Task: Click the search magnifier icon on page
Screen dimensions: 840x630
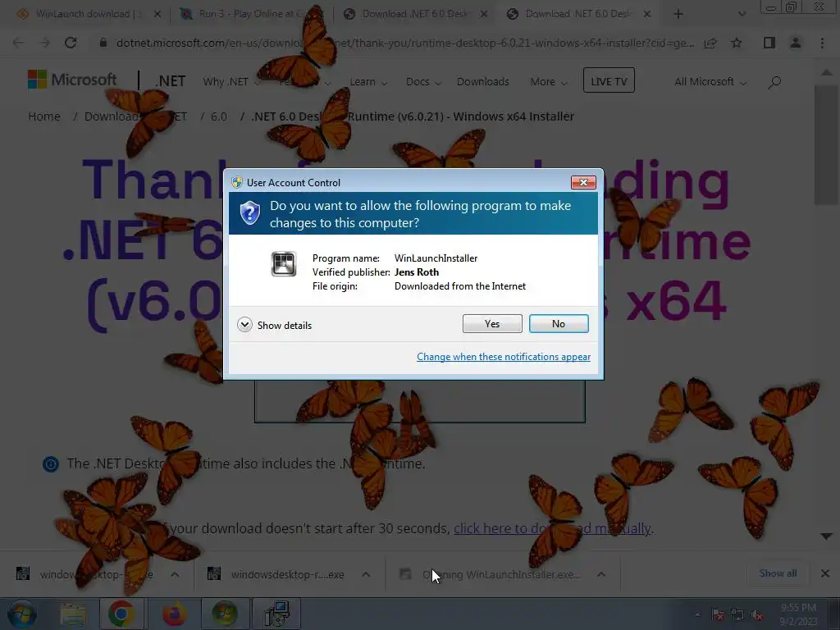Action: (774, 82)
